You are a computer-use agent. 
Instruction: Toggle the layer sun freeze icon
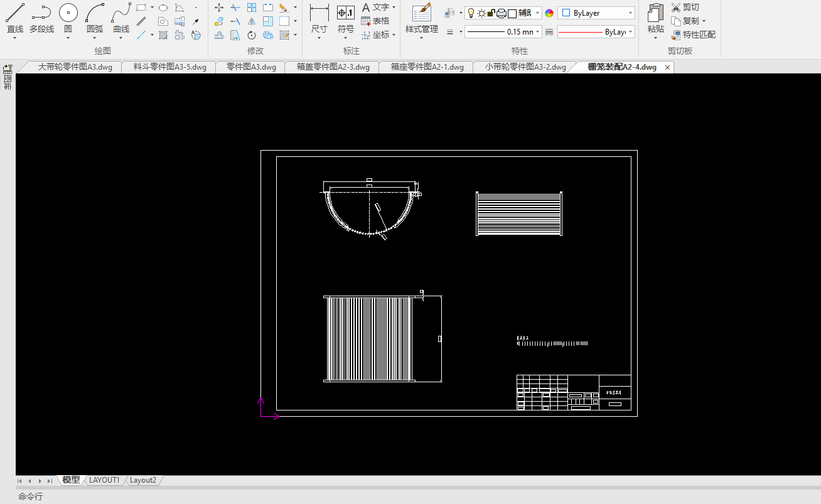(481, 13)
